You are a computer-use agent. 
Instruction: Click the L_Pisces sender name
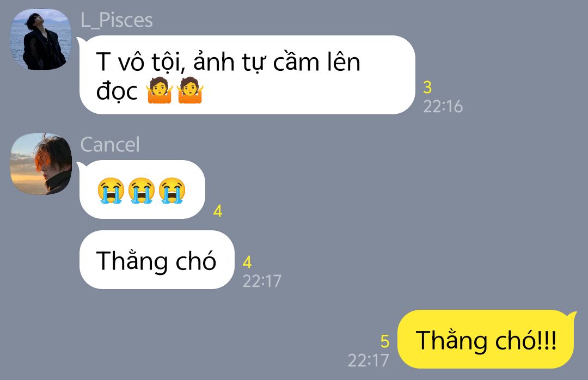pyautogui.click(x=117, y=20)
